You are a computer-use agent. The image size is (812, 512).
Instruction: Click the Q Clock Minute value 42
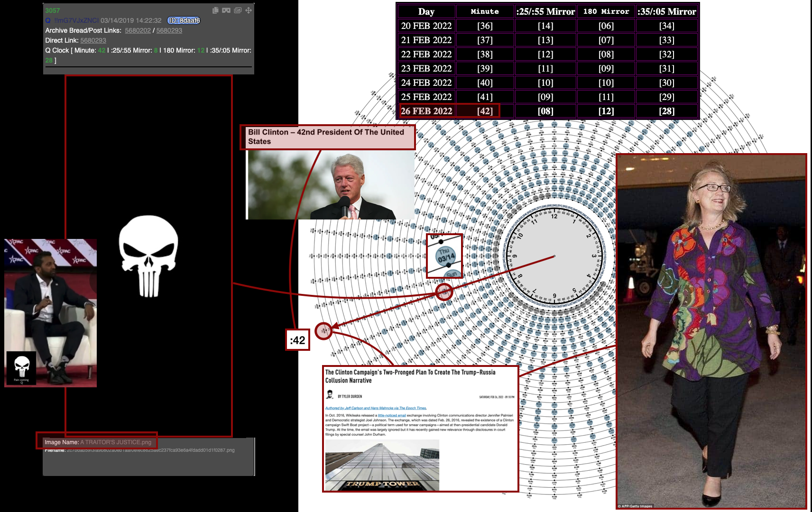coord(101,50)
